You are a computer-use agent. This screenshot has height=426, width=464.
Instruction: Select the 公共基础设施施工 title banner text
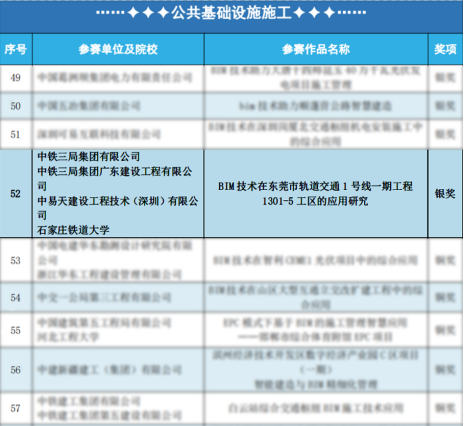click(231, 13)
